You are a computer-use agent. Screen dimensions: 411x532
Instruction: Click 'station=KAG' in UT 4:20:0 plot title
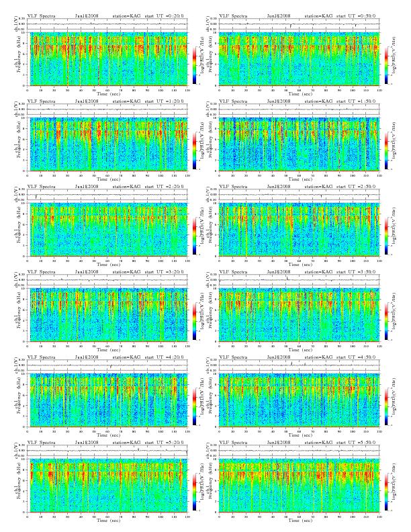126,357
